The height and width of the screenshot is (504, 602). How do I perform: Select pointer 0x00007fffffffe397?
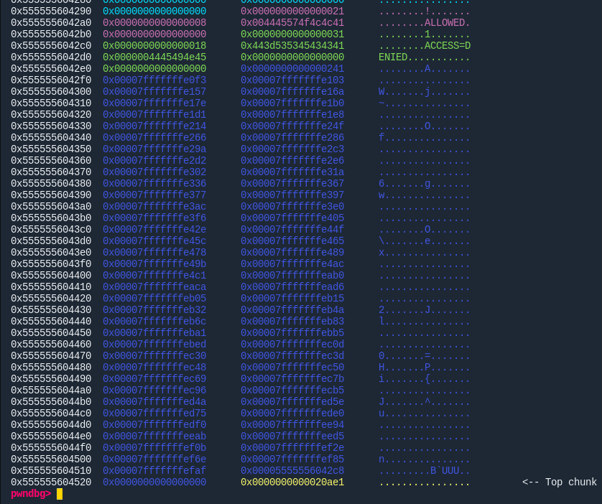[292, 195]
